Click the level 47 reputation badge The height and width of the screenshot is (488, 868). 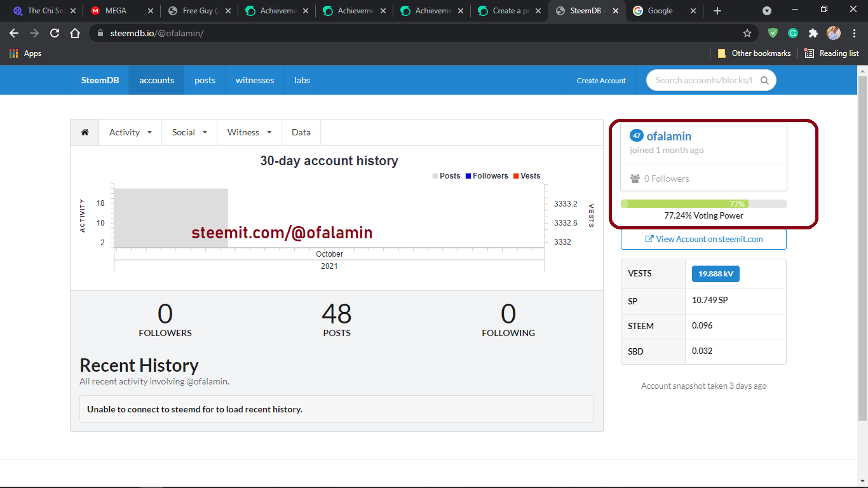pos(637,135)
